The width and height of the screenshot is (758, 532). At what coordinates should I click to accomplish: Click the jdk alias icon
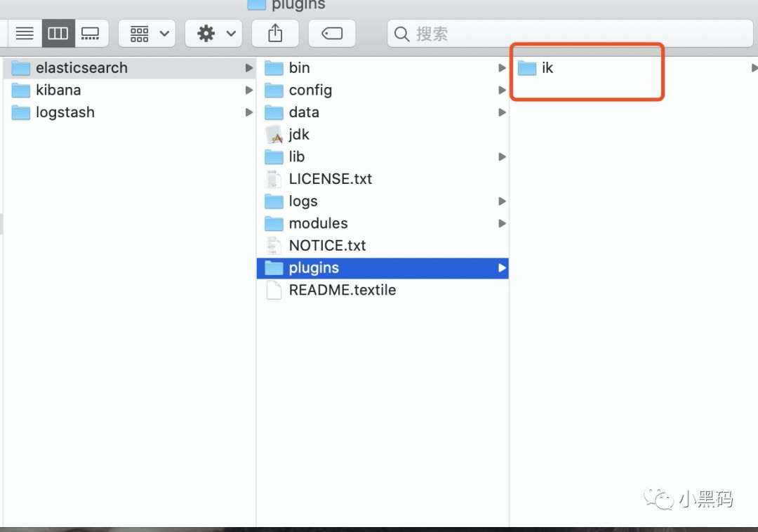coord(274,135)
